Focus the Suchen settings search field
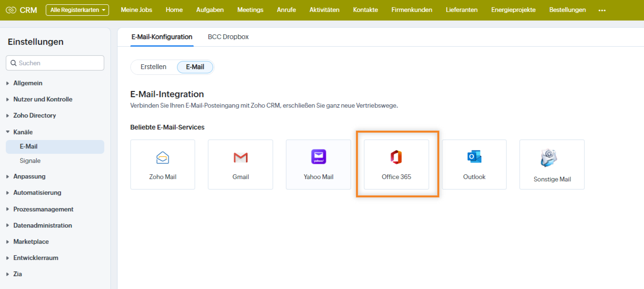 [x=55, y=63]
